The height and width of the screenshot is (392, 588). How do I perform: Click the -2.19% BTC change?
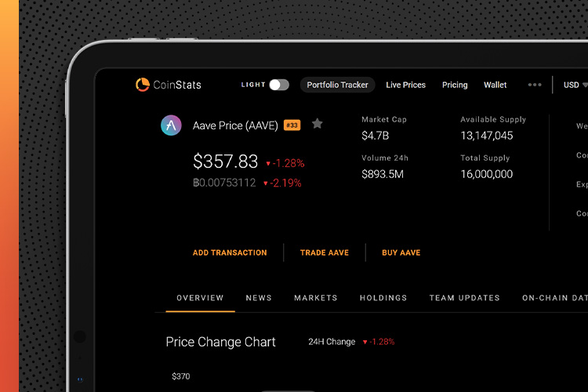pyautogui.click(x=283, y=183)
